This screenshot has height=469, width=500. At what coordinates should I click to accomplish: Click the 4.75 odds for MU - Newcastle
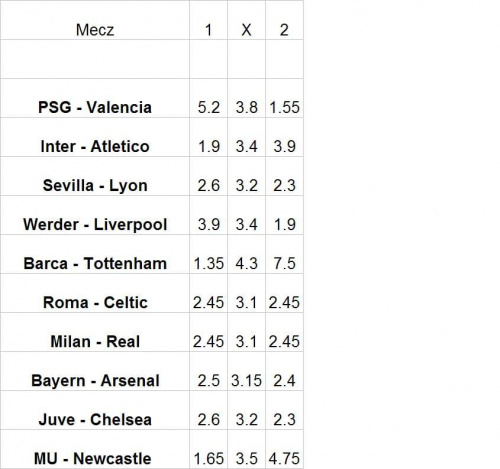pyautogui.click(x=284, y=449)
